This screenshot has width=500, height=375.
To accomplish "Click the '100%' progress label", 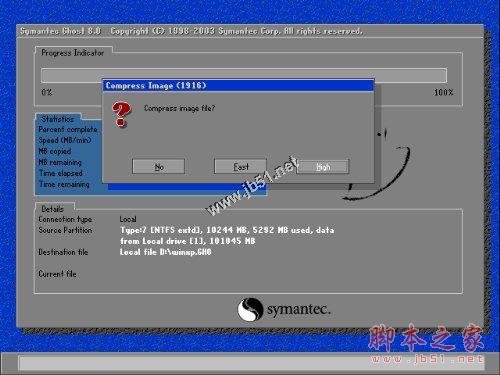I will tap(444, 92).
